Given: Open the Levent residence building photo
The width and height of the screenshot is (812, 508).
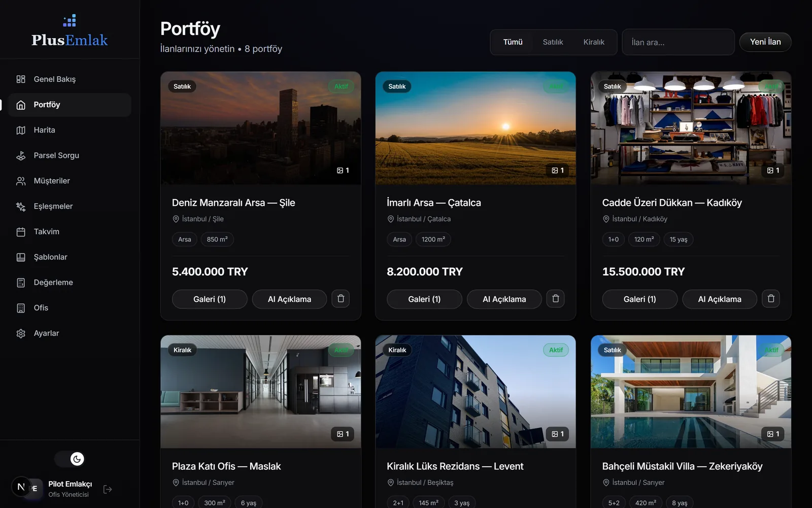Looking at the screenshot, I should [x=476, y=392].
